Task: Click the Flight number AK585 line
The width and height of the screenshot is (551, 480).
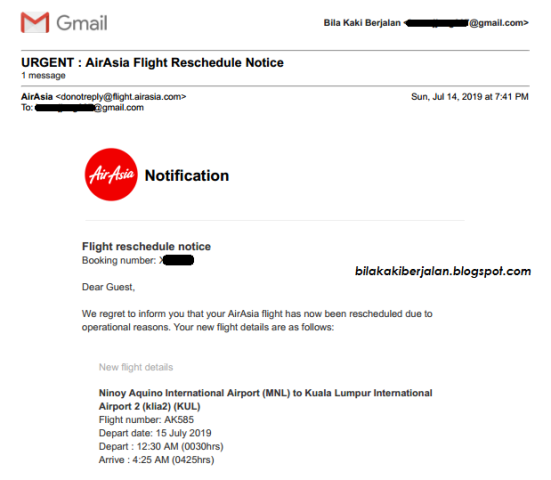Action: (146, 420)
